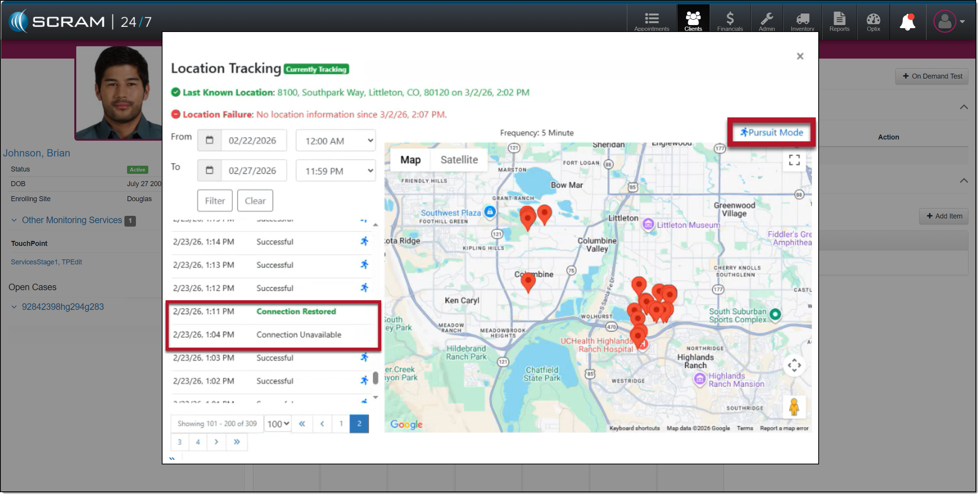Screen dimensions: 980x496
Task: Switch map to Satellite view
Action: pos(460,160)
